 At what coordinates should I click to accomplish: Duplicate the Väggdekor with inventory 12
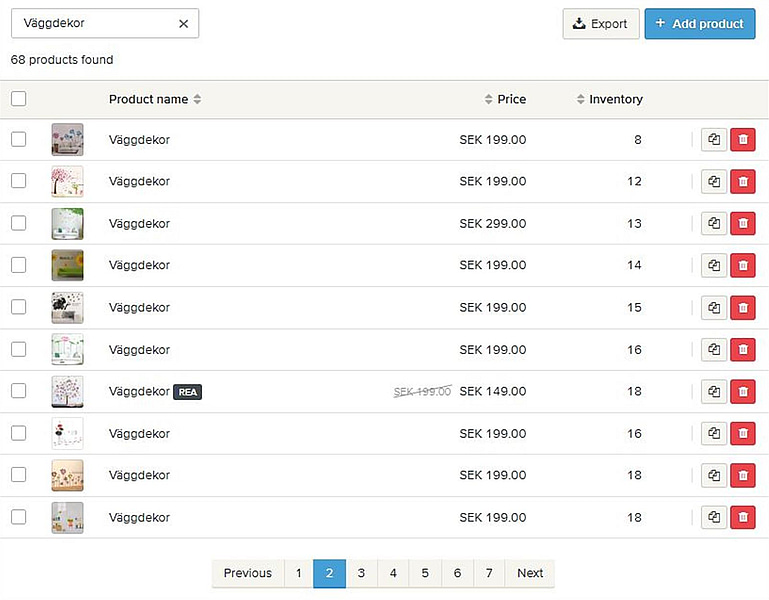tap(714, 182)
